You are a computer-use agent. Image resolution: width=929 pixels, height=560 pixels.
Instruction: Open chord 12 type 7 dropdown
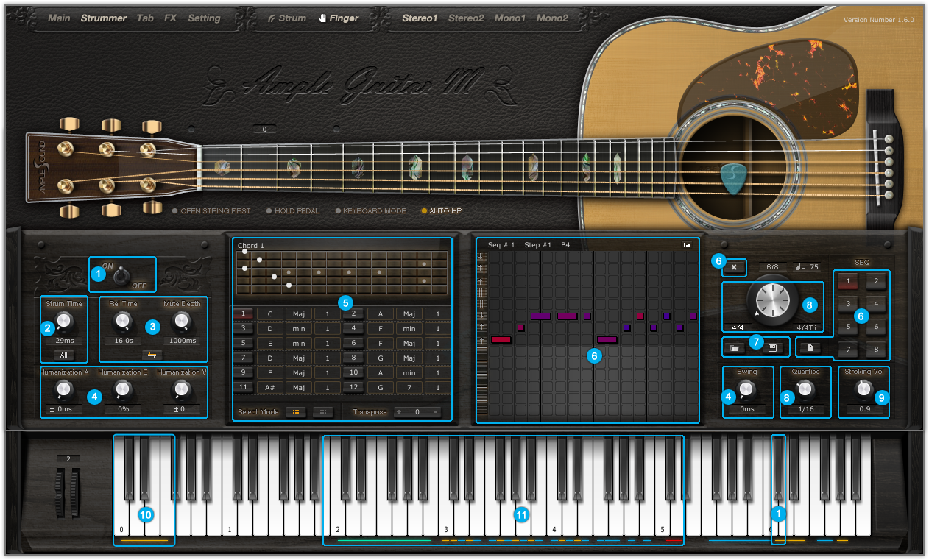coord(409,387)
